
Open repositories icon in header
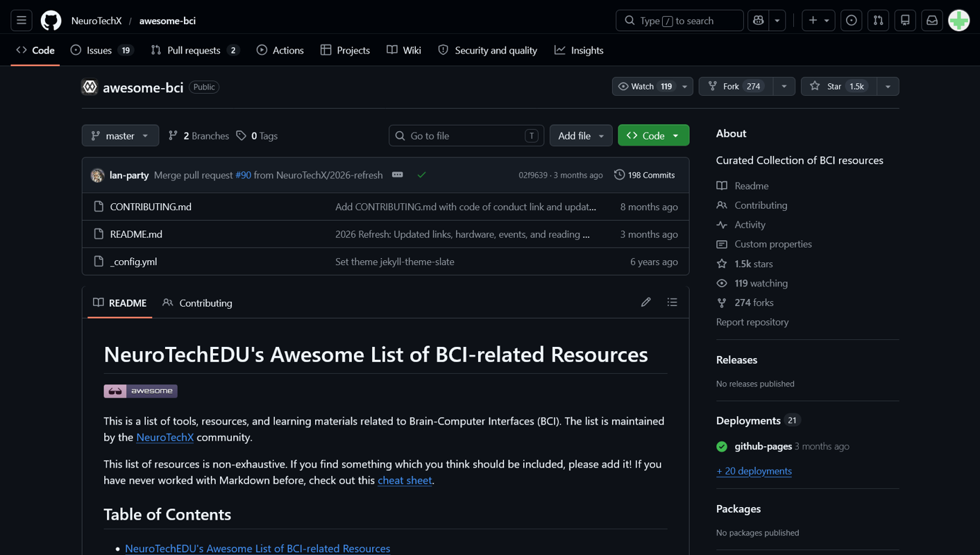(x=905, y=21)
